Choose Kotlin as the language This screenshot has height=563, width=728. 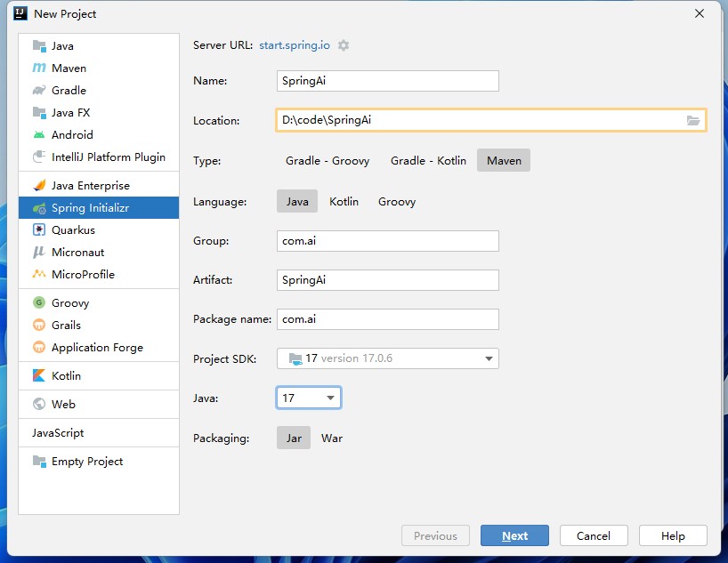click(x=344, y=201)
